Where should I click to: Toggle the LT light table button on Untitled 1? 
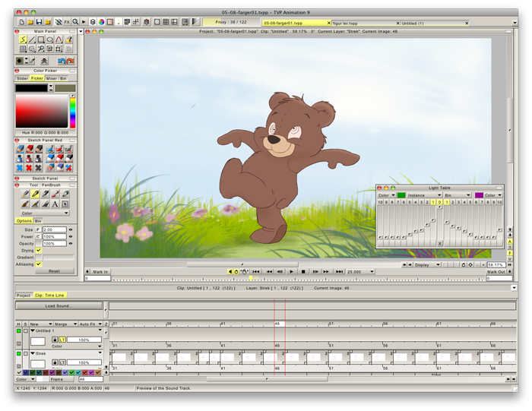coord(62,340)
